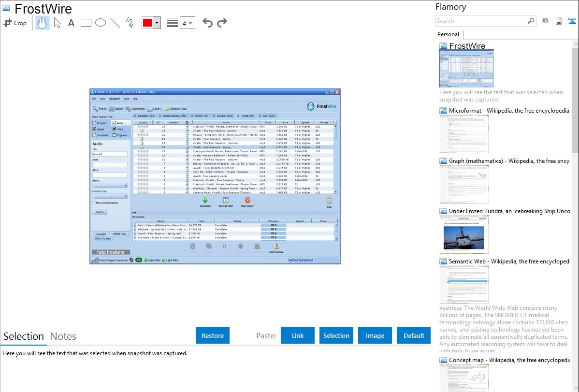579x392 pixels.
Task: Select the Crop tool
Action: (x=15, y=23)
